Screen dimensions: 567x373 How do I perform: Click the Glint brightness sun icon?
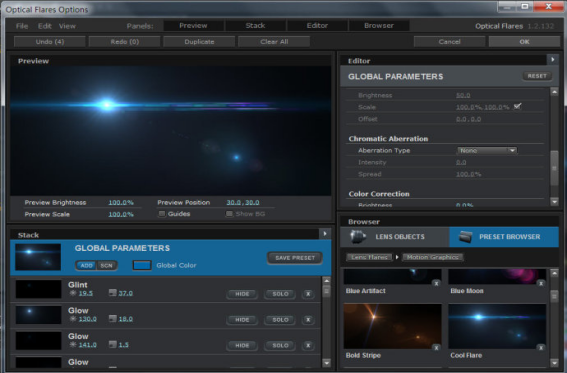[73, 293]
